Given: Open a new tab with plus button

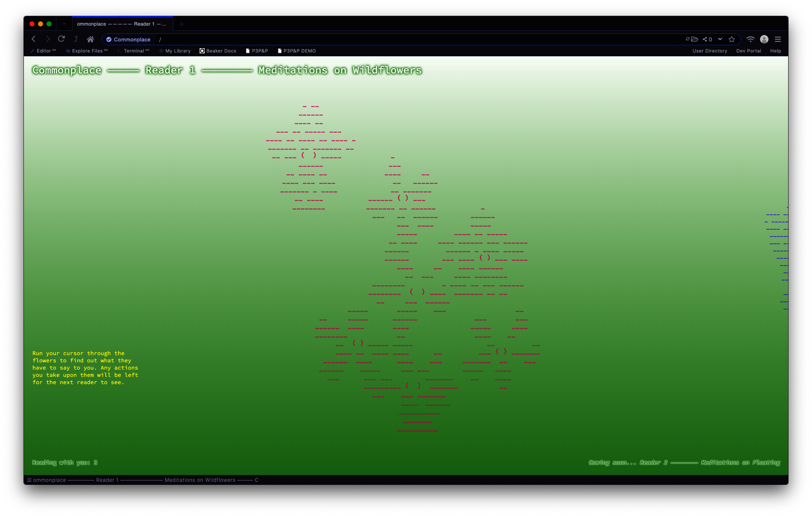Looking at the screenshot, I should click(x=182, y=24).
